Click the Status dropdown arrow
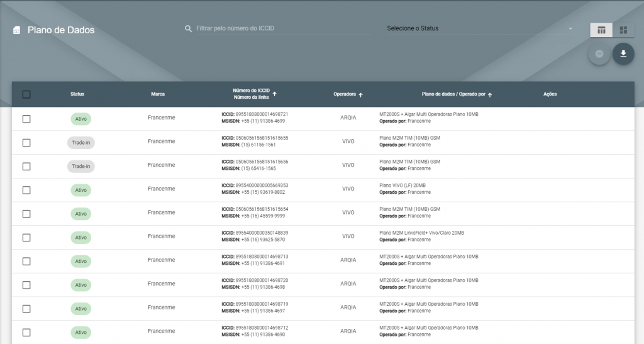This screenshot has height=344, width=644. [x=570, y=28]
